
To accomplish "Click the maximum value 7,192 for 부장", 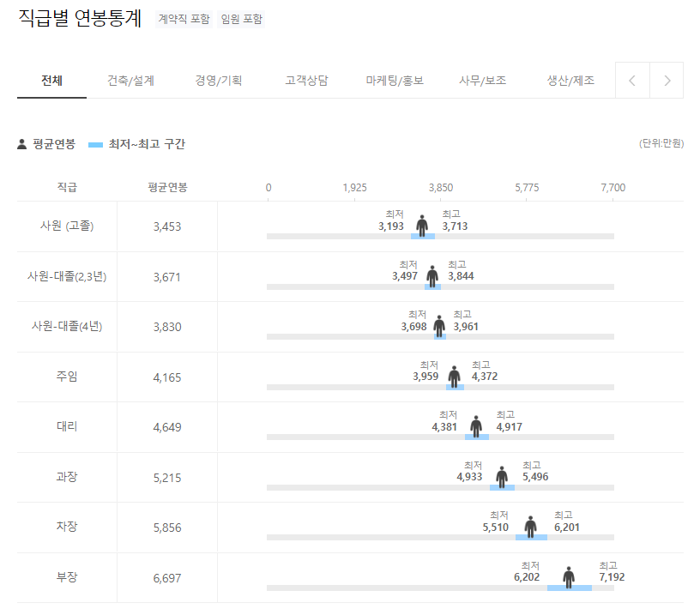I will (x=612, y=577).
